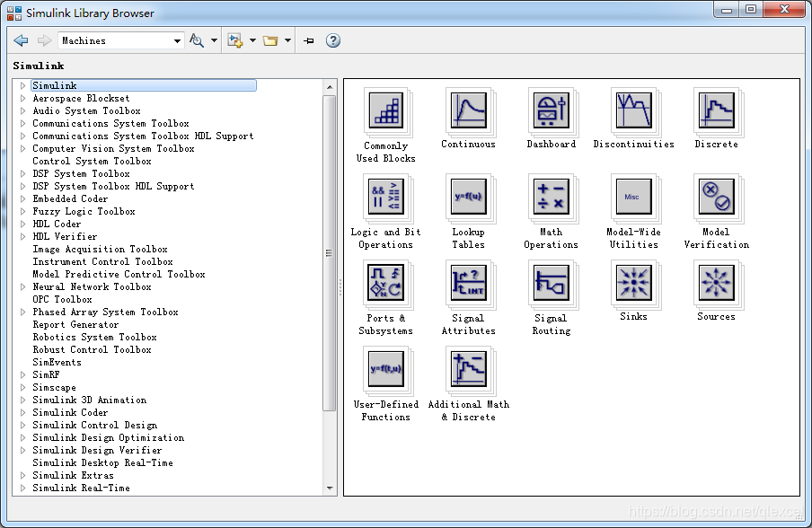Expand the Simscape node
The width and height of the screenshot is (812, 528).
click(22, 387)
